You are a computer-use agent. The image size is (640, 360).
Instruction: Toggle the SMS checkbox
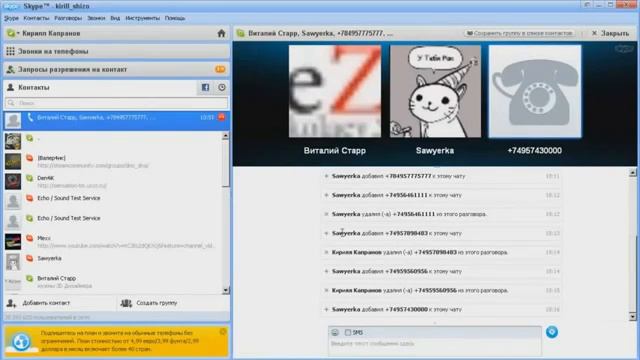coord(348,333)
